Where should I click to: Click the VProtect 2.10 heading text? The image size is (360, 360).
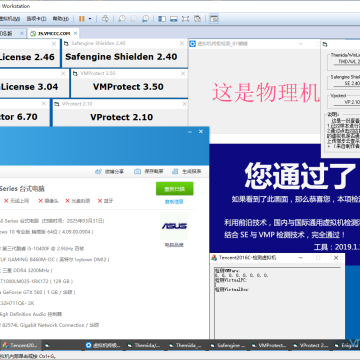point(122,117)
